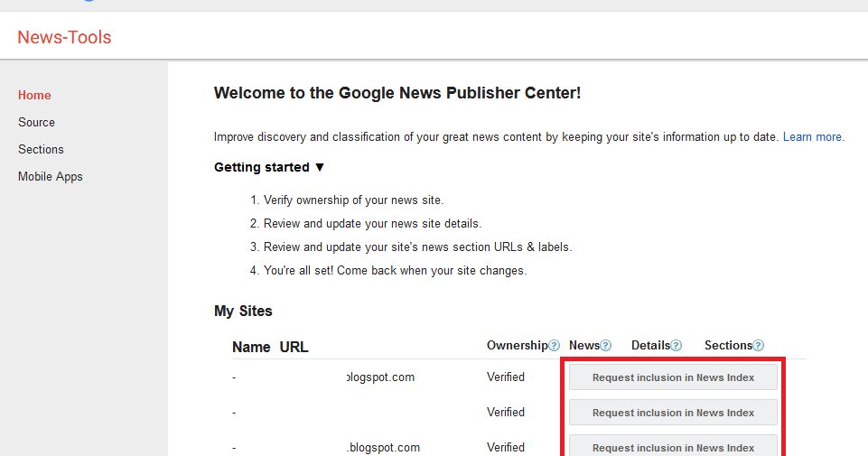868x456 pixels.
Task: Click the Name column header
Action: tap(251, 347)
